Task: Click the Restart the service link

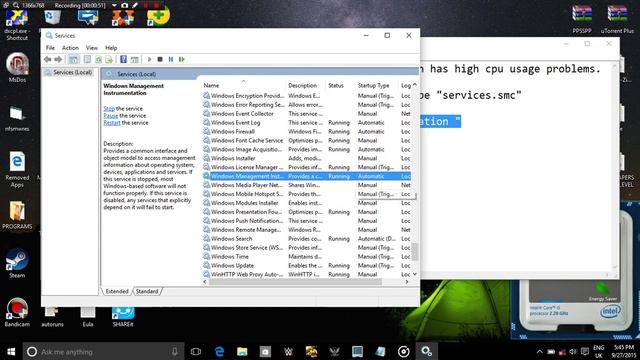Action: pos(112,122)
